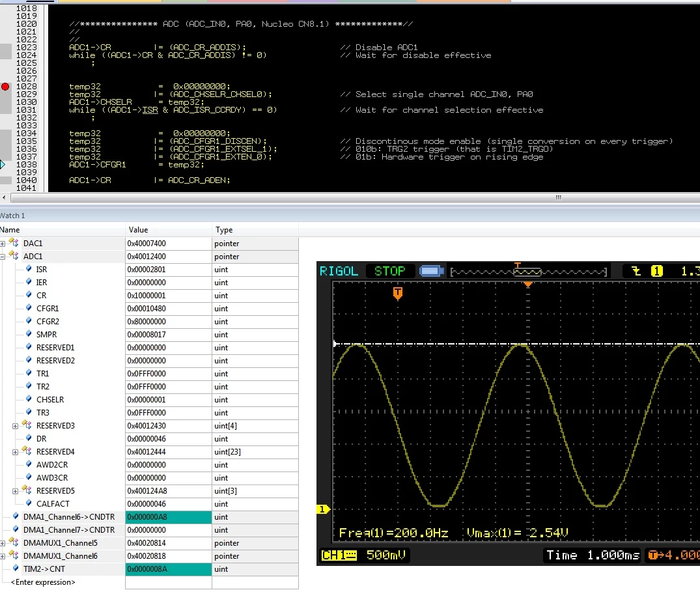Expand the DMAMUX1_Channel5 node
The height and width of the screenshot is (605, 700).
(x=3, y=543)
